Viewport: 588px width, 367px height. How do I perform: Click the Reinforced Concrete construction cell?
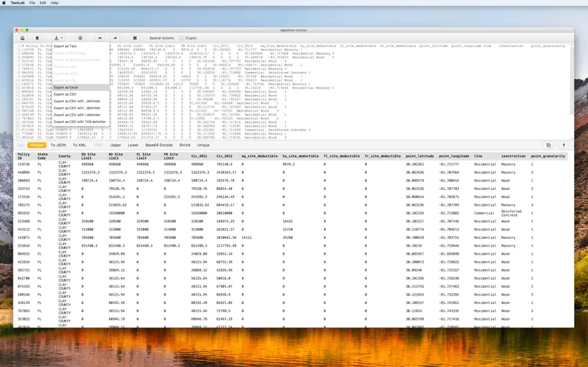[x=511, y=213]
